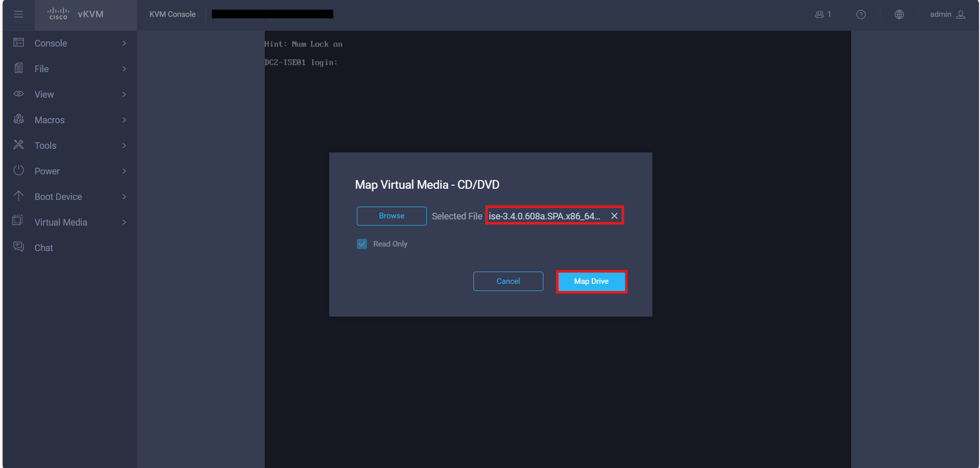The image size is (980, 468).
Task: Click Browse to choose an ISO file
Action: [x=392, y=216]
